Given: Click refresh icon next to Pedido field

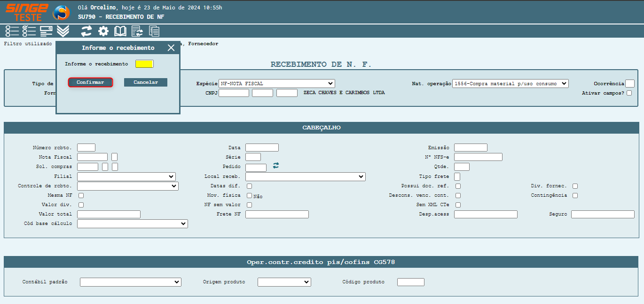Looking at the screenshot, I should pos(276,165).
